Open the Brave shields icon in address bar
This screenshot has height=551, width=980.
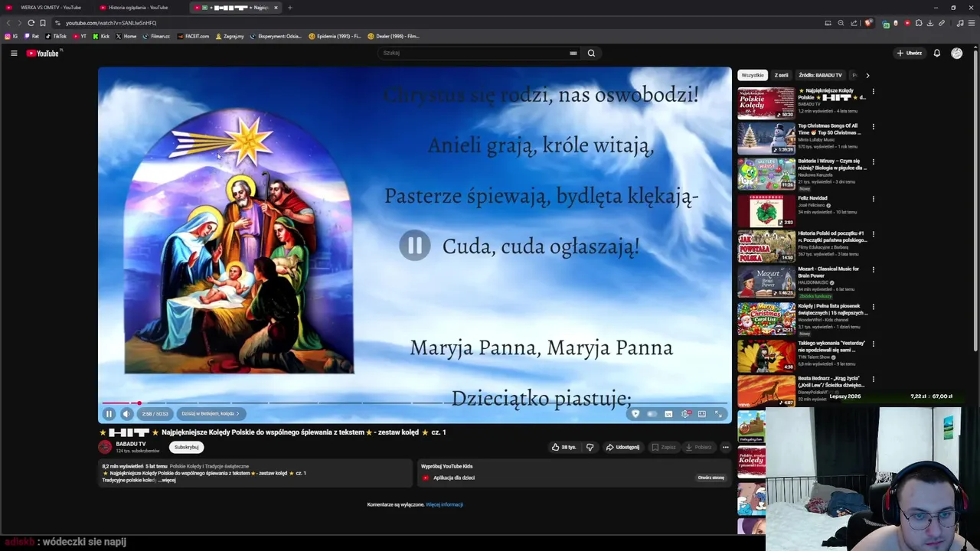click(x=868, y=23)
